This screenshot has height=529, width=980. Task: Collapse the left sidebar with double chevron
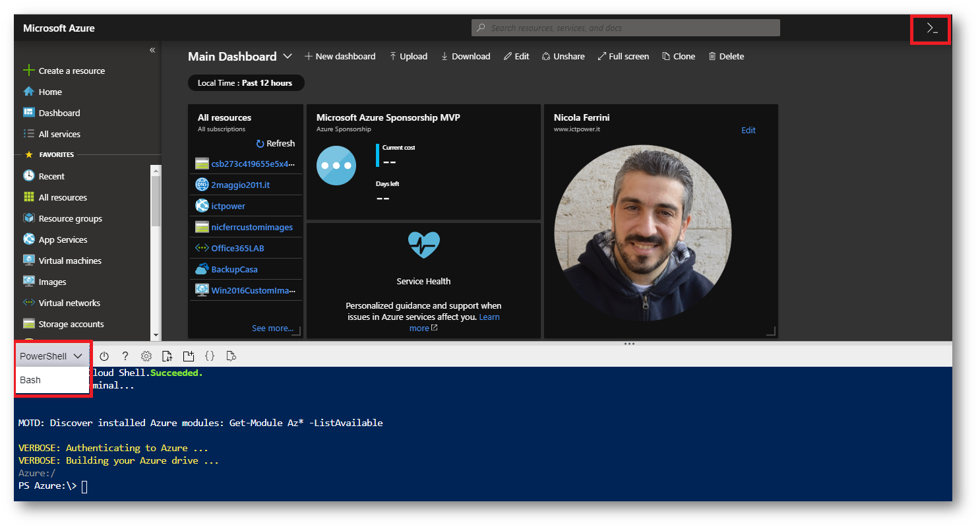pyautogui.click(x=152, y=50)
